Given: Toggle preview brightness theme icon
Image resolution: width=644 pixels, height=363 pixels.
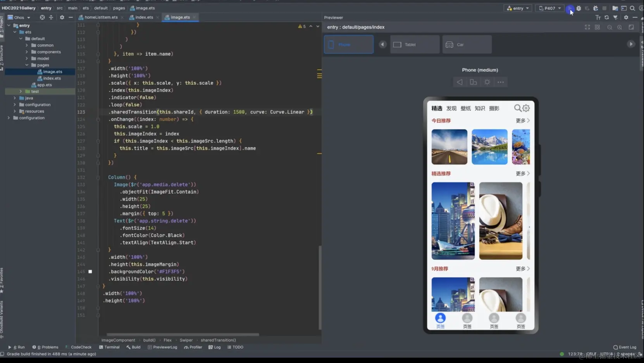Looking at the screenshot, I should [x=487, y=82].
